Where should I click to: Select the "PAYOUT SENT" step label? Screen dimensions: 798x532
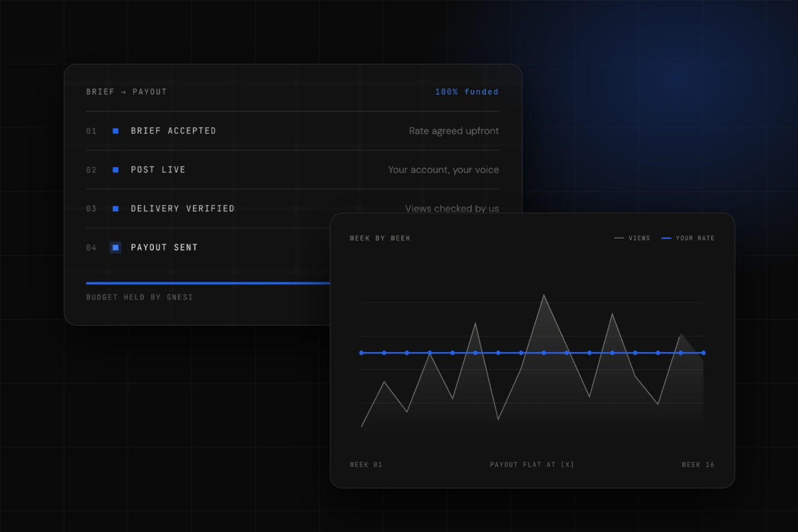click(x=164, y=247)
